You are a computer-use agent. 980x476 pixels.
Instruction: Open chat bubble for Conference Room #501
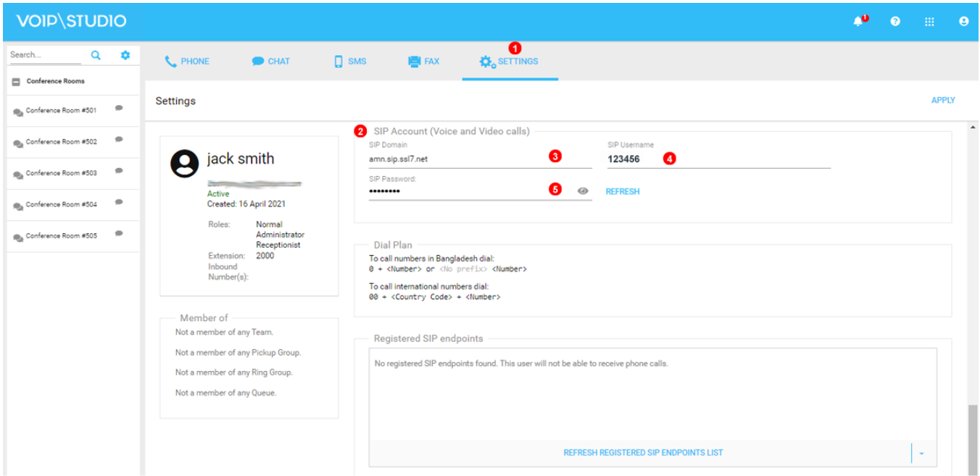coord(118,109)
